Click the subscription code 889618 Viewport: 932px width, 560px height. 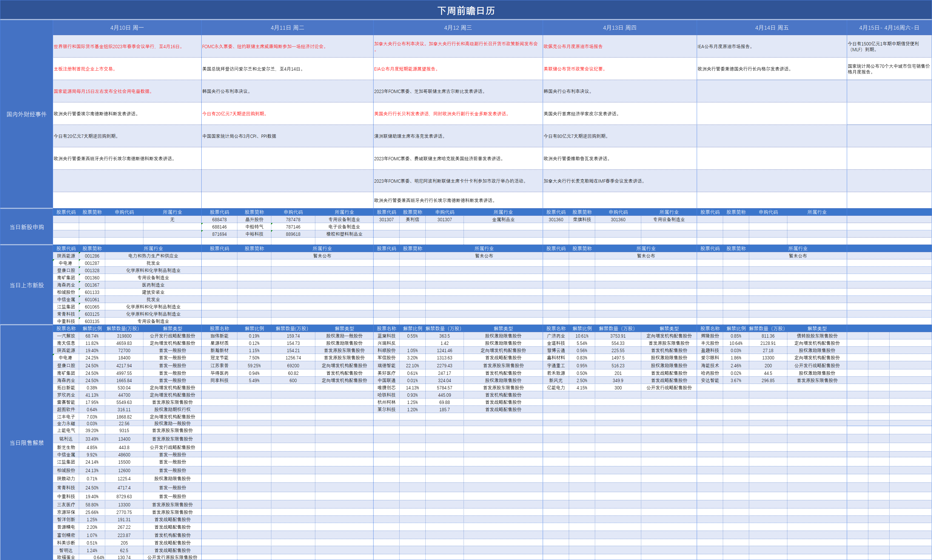tap(293, 234)
